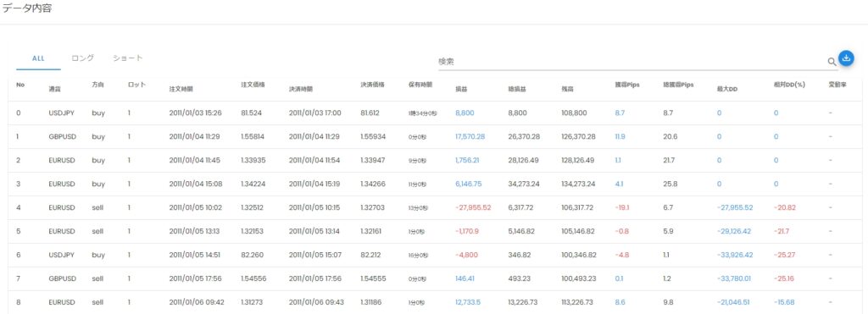Sort by the No column header
Viewport: 868px width, 314px height.
click(x=20, y=85)
